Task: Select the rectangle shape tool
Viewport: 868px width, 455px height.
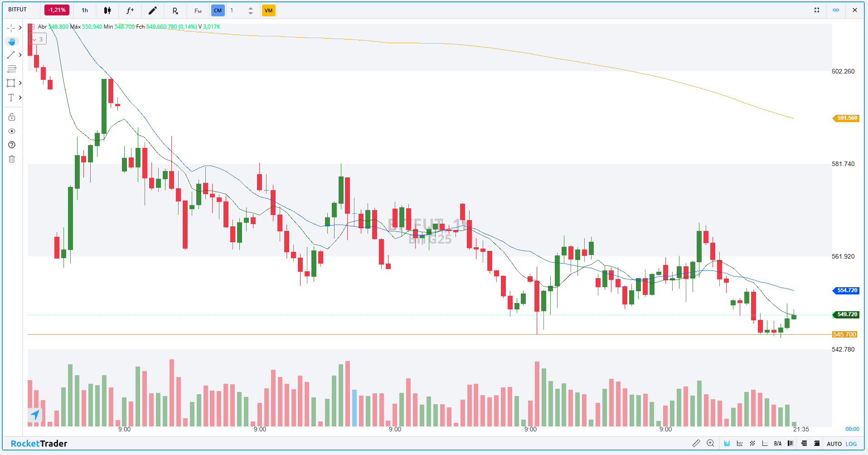Action: click(11, 83)
